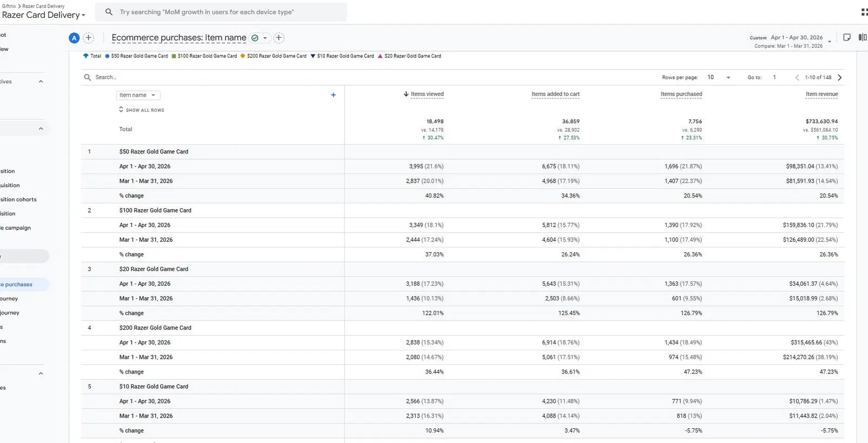This screenshot has height=443, width=868.
Task: Open the Razer Card Delivery property dropdown
Action: click(x=43, y=15)
